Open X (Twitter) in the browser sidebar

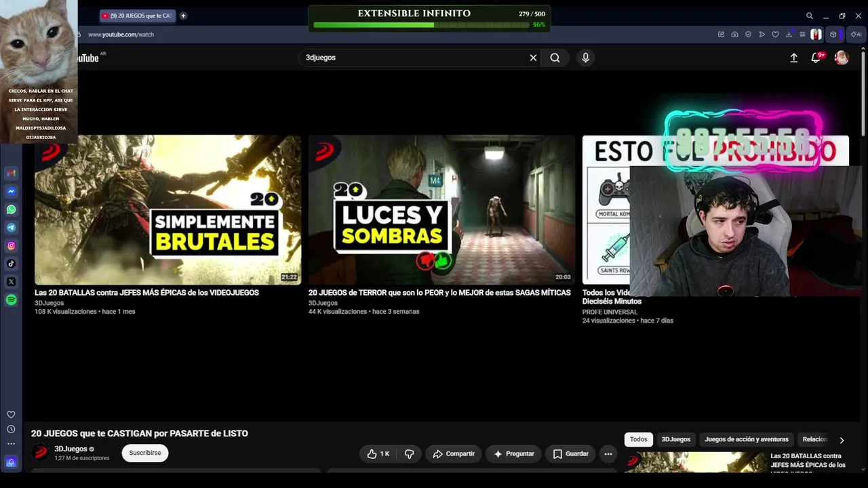point(12,282)
